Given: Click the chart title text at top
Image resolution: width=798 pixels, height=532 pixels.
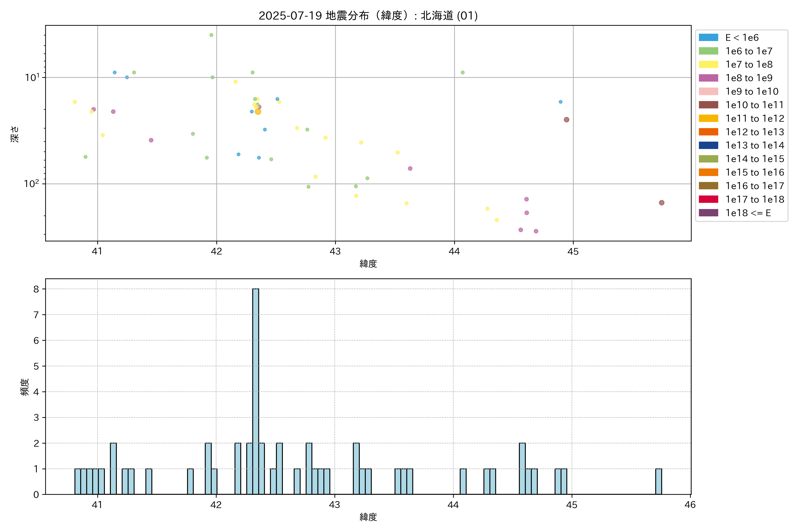Looking at the screenshot, I should click(x=368, y=16).
